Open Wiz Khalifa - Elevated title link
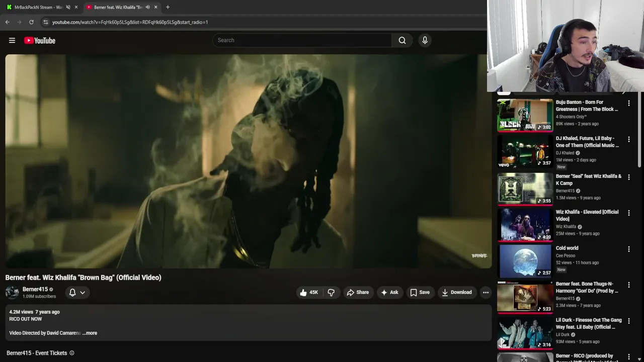This screenshot has width=644, height=362. [x=587, y=215]
